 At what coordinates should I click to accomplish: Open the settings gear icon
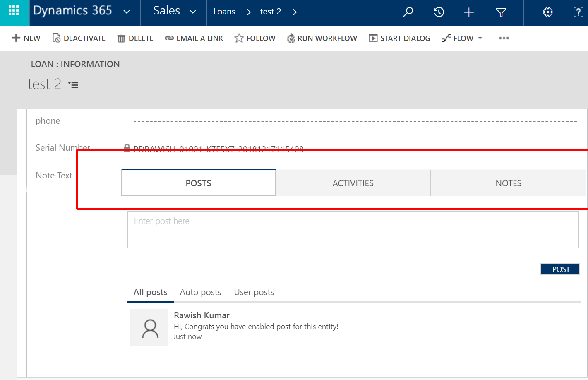[x=547, y=12]
